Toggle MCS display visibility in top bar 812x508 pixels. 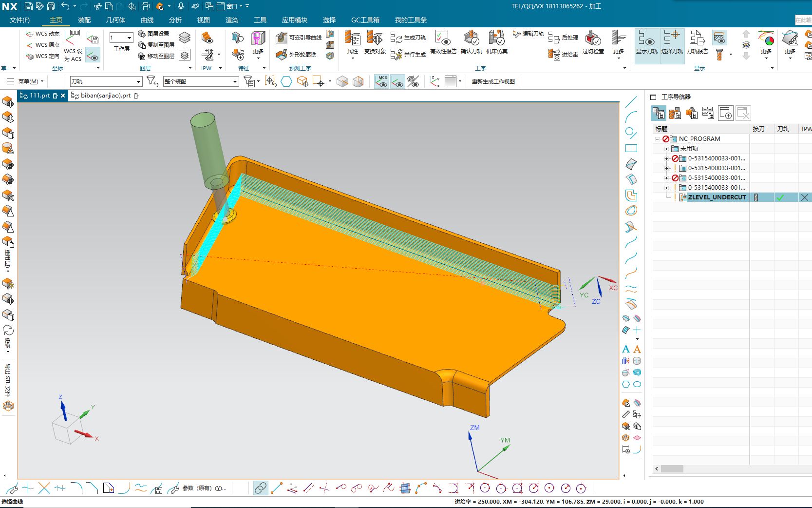tap(382, 81)
